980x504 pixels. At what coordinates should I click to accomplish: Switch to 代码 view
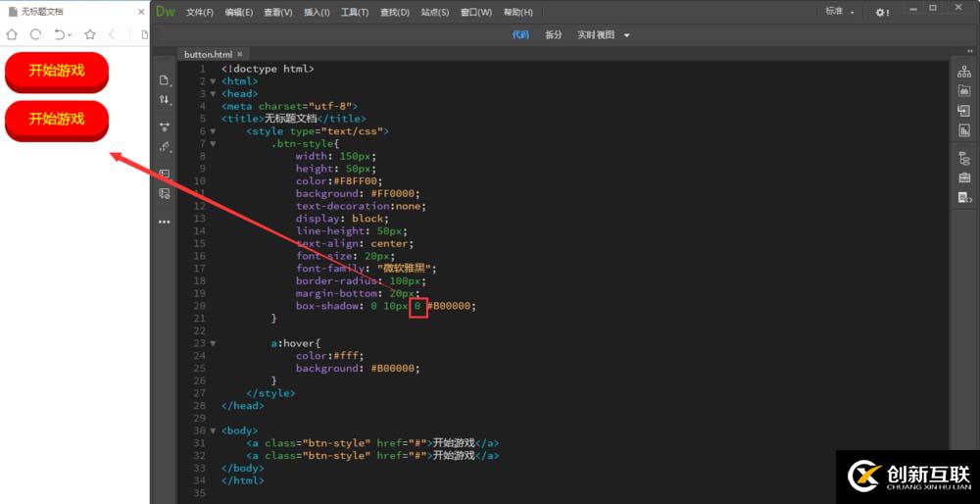point(520,35)
